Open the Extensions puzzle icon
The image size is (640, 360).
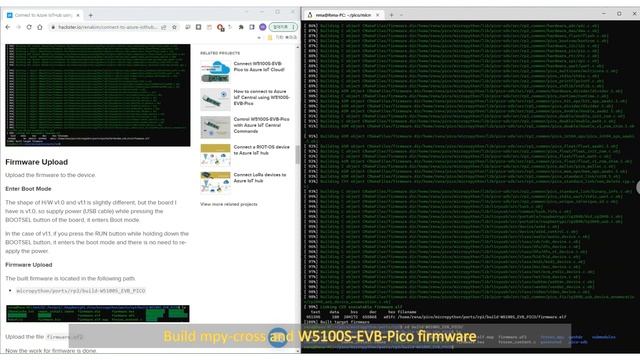point(241,27)
